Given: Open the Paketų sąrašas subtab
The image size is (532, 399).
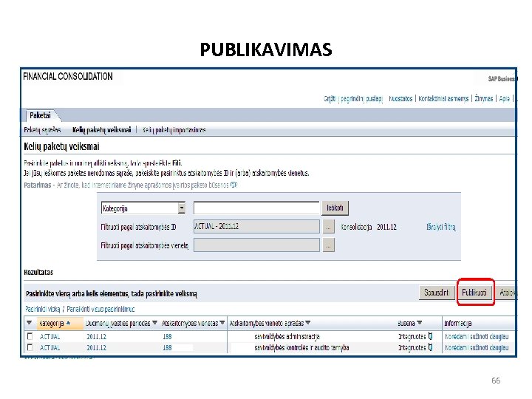Looking at the screenshot, I should [42, 130].
